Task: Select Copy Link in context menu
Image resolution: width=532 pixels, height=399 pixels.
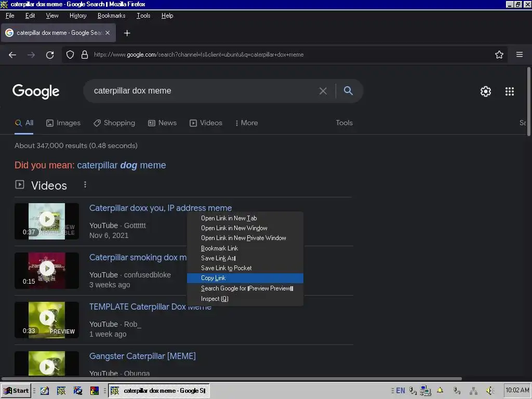Action: click(245, 278)
